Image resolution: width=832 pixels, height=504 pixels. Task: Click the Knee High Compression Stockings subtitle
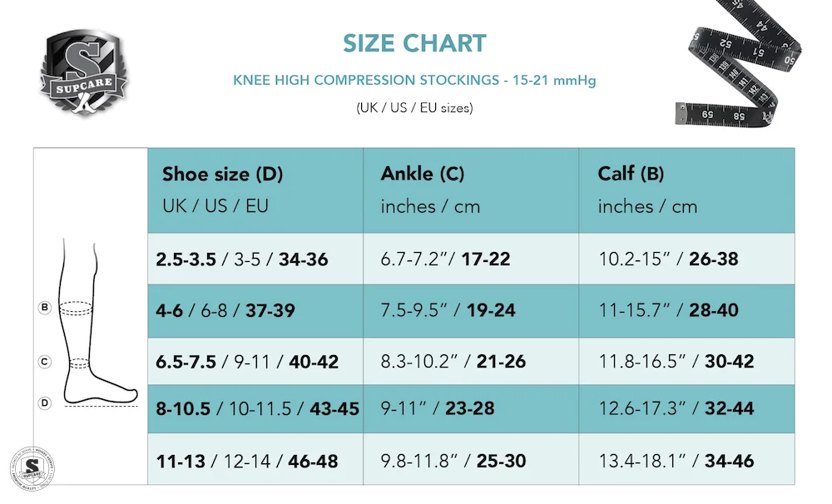tap(414, 81)
